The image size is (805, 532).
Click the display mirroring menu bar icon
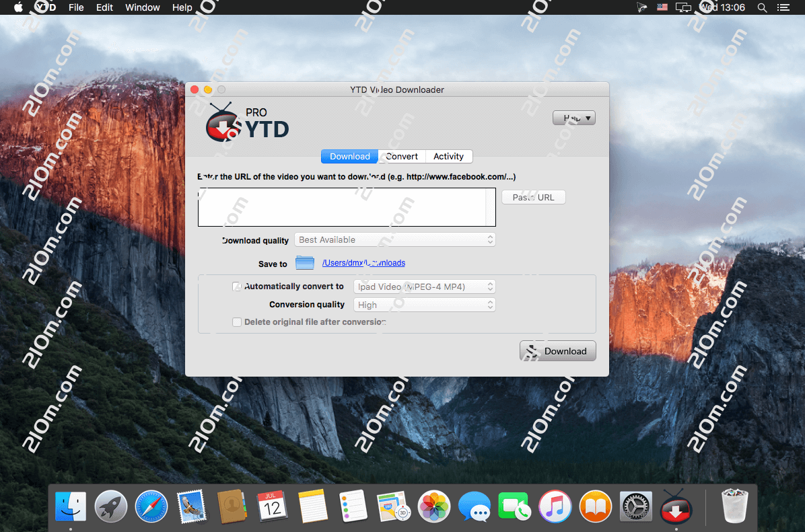(682, 7)
